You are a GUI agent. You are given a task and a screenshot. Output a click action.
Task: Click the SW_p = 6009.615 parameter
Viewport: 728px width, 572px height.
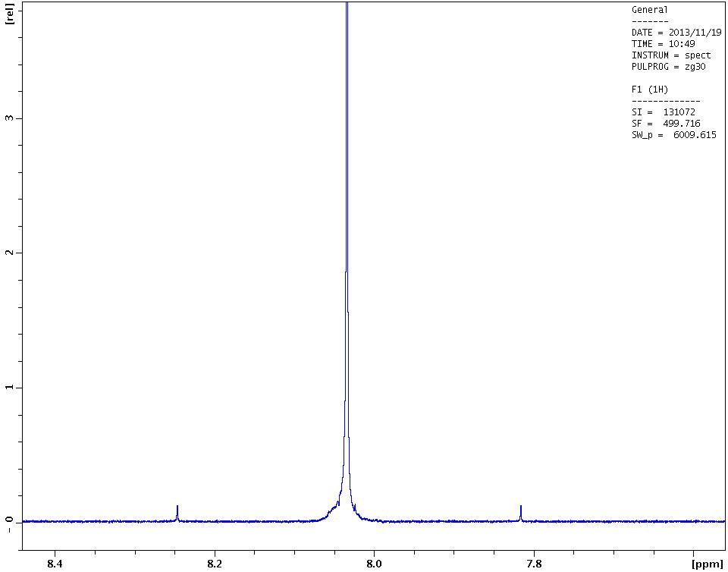(673, 135)
